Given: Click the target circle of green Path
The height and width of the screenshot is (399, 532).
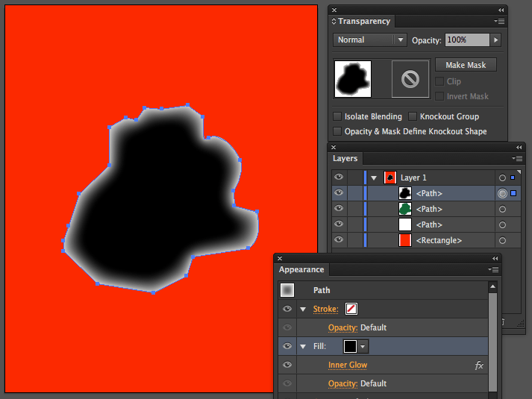Looking at the screenshot, I should pyautogui.click(x=502, y=209).
